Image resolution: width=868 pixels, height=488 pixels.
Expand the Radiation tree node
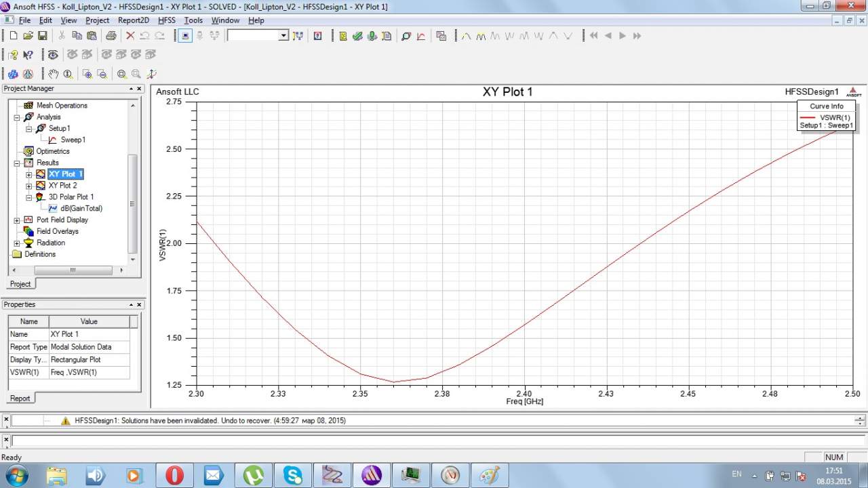[17, 243]
